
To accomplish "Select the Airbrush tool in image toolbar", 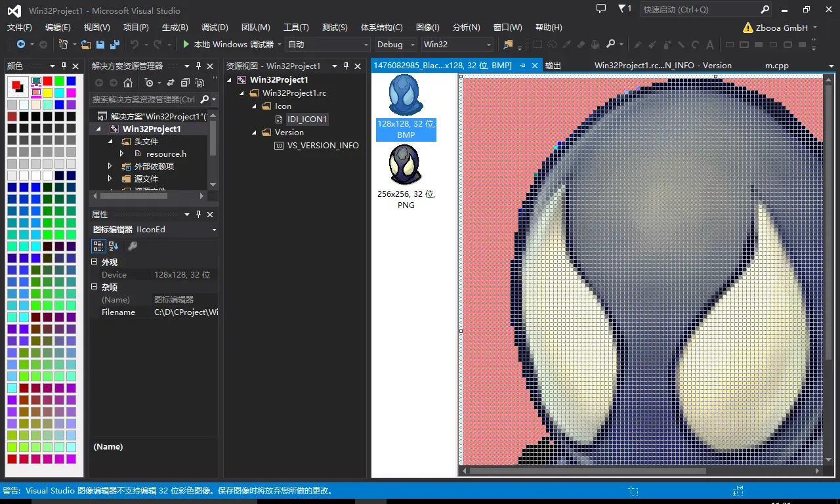I will (667, 45).
